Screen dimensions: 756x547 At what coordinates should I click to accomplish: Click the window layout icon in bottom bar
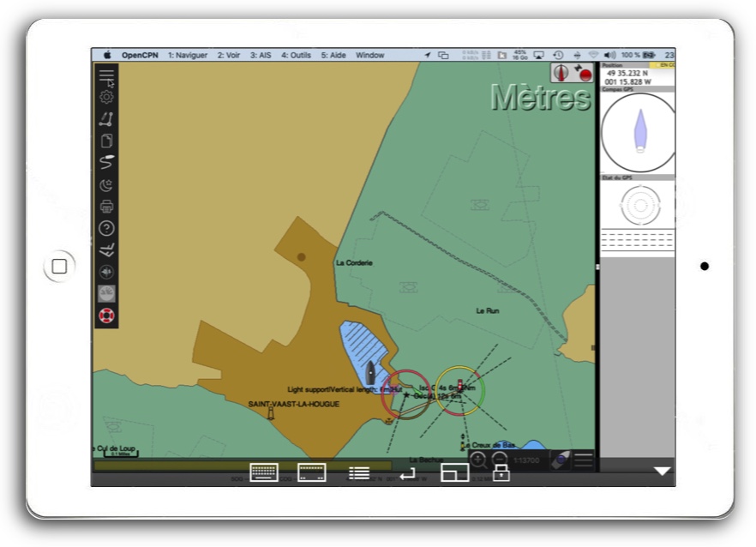[x=454, y=472]
